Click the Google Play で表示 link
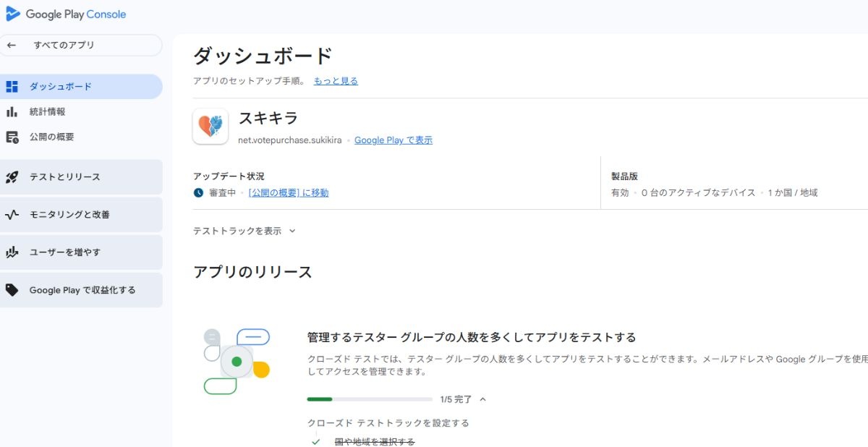The height and width of the screenshot is (447, 868). pos(393,140)
